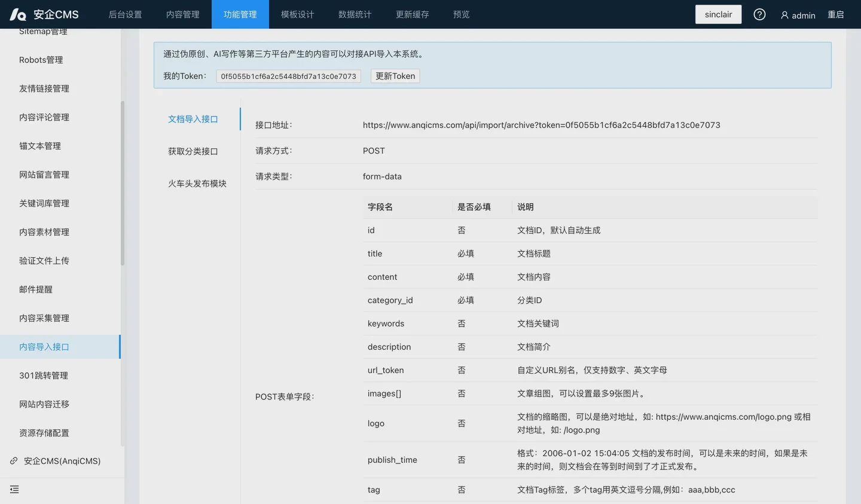Click the admin user profile icon
Viewport: 861px width, 504px height.
(784, 15)
